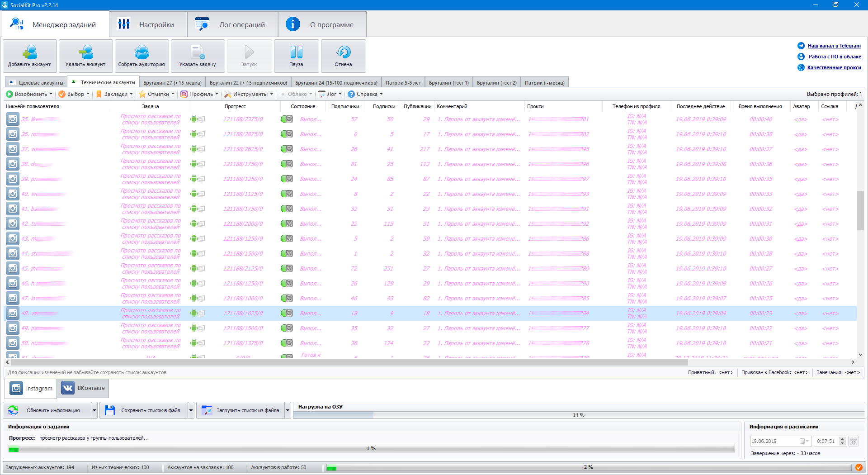Select the Бруталин 27 tab
Image resolution: width=868 pixels, height=475 pixels.
[172, 83]
